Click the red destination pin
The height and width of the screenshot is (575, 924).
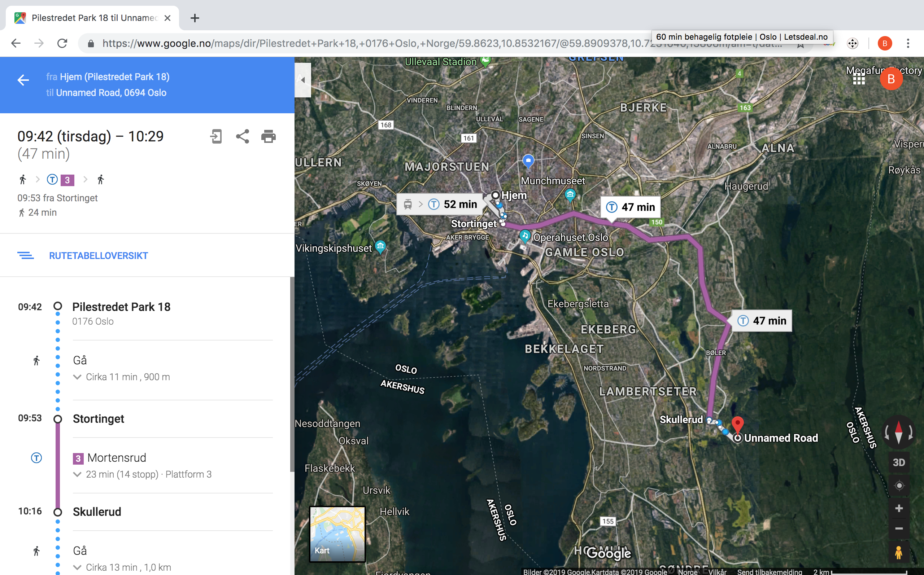tap(738, 425)
